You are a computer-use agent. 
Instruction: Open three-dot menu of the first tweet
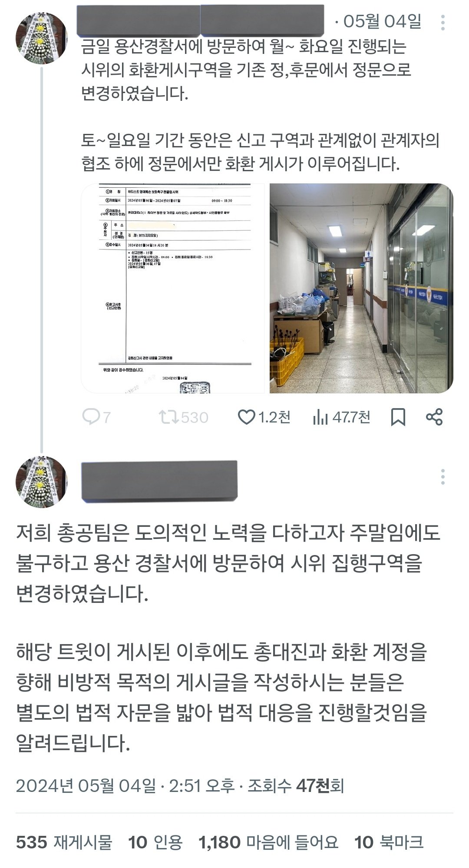click(443, 23)
